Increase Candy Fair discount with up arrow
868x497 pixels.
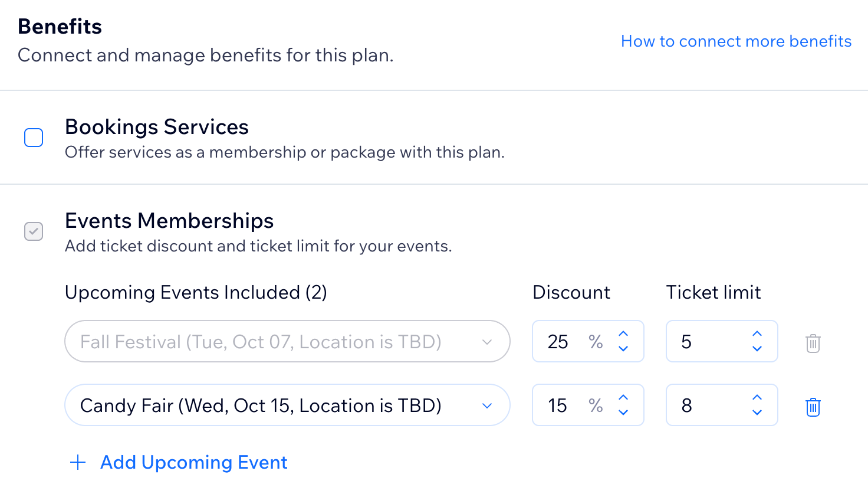point(623,398)
